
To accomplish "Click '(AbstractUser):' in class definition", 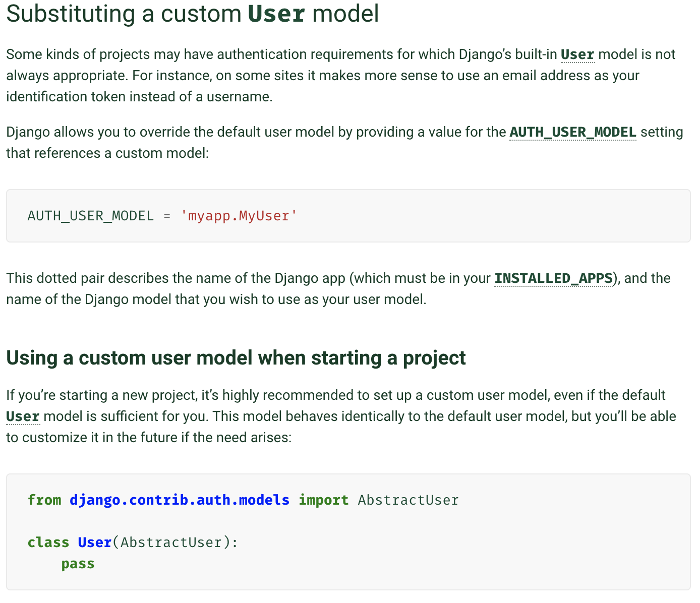I will [175, 542].
